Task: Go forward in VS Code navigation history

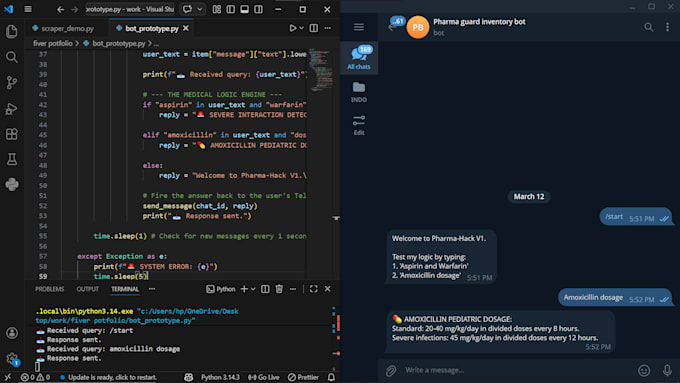Action: [75, 9]
